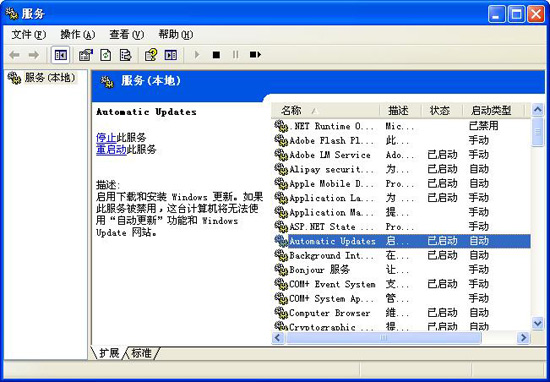Click 已禁用 startup type of .NET Runtime
Viewport: 550px width, 382px height.
[x=483, y=126]
